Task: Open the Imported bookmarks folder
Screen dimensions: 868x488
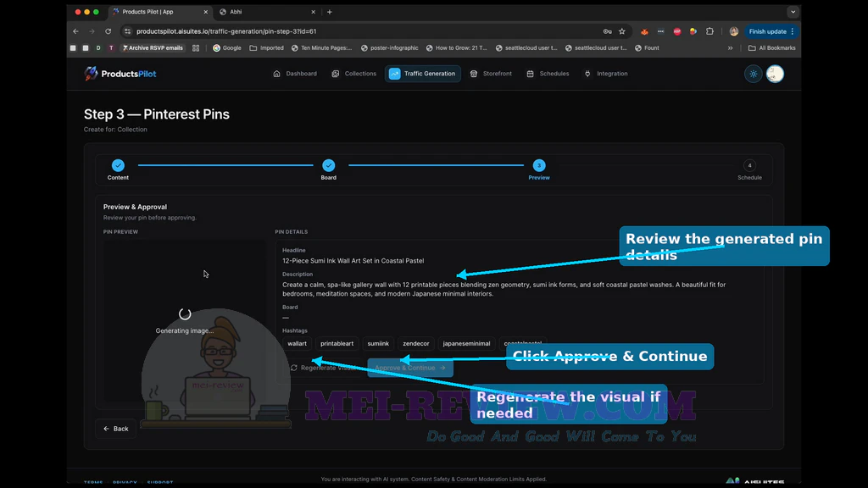Action: 266,48
